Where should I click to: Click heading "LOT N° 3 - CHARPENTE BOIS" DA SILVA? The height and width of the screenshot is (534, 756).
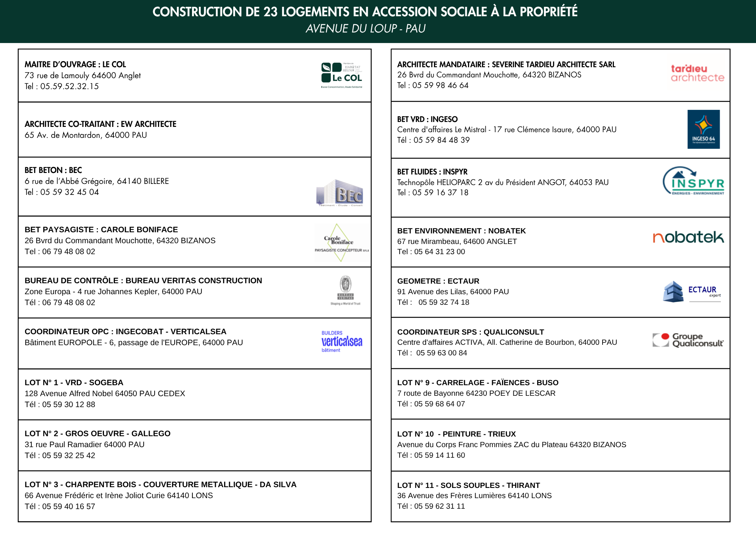click(x=161, y=485)
